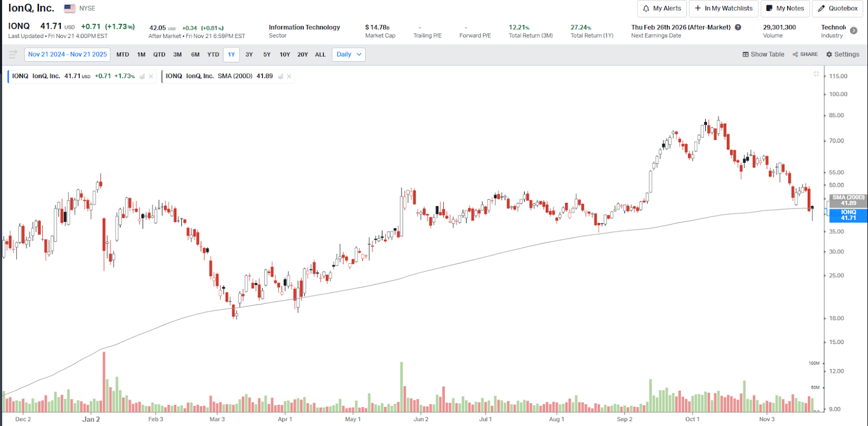Open the Daily interval dropdown
The height and width of the screenshot is (426, 868).
(x=348, y=54)
